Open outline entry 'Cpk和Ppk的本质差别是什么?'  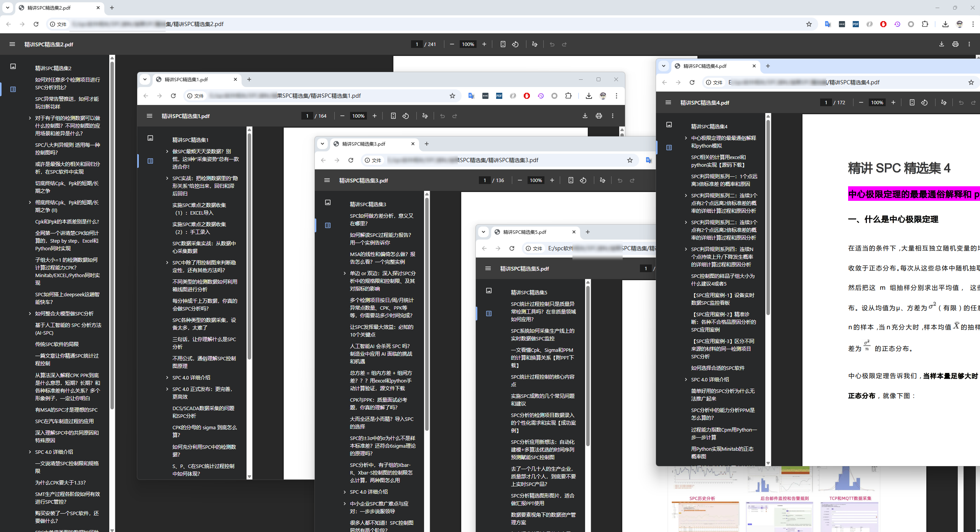coord(67,222)
